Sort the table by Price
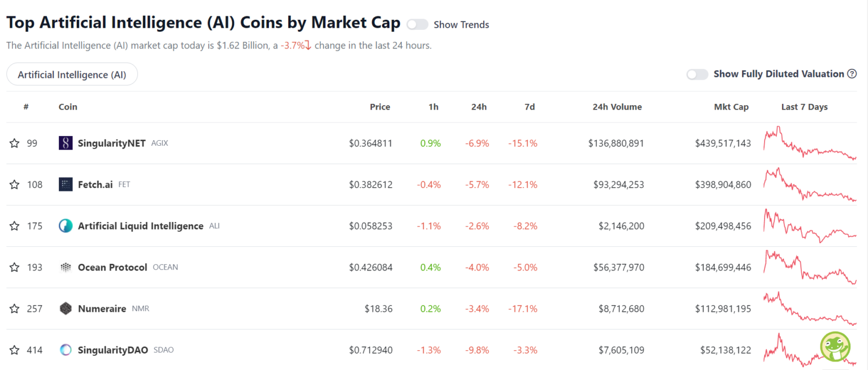Screen dimensions: 868x370 [380, 107]
